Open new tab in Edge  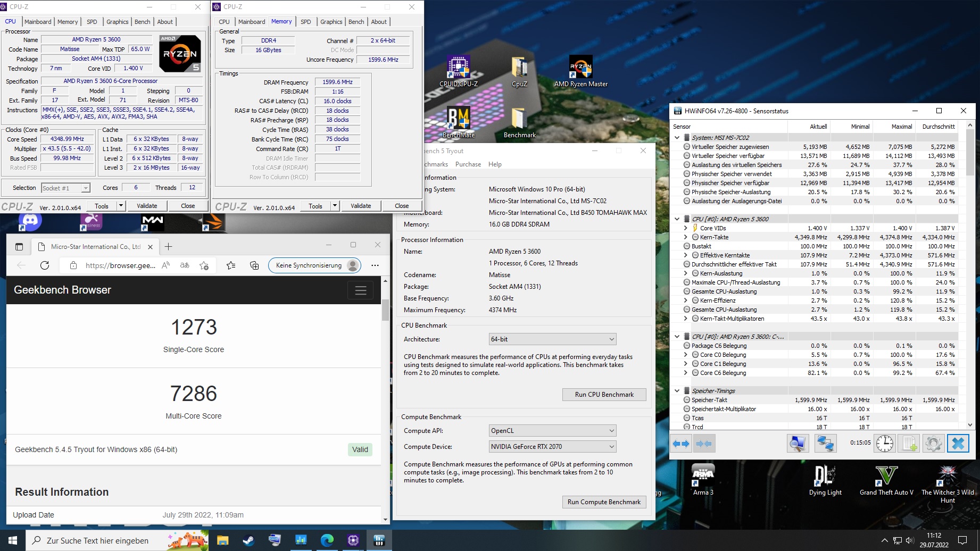[169, 247]
